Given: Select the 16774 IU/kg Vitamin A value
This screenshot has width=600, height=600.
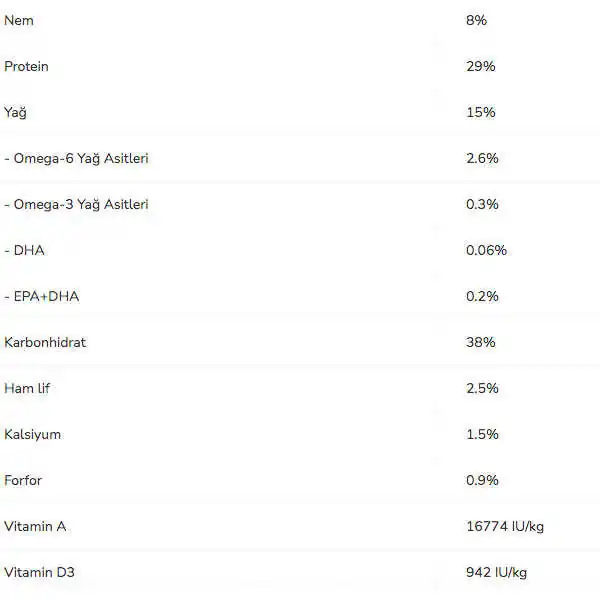Looking at the screenshot, I should [x=505, y=526].
